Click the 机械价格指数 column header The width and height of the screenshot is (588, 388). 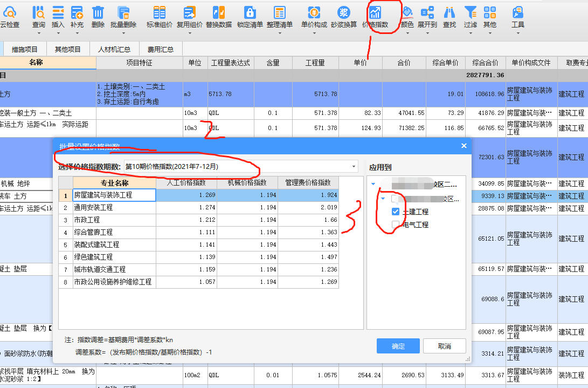tap(247, 182)
